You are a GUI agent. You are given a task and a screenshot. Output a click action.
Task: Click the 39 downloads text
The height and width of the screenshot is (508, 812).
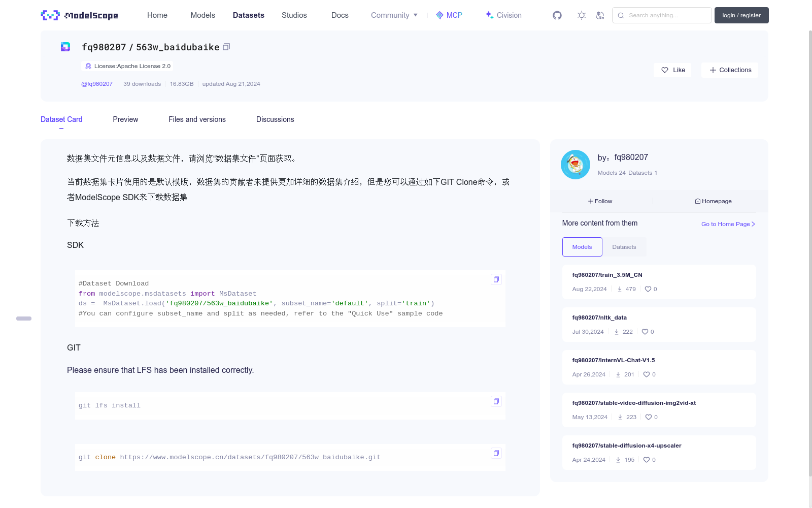point(142,84)
